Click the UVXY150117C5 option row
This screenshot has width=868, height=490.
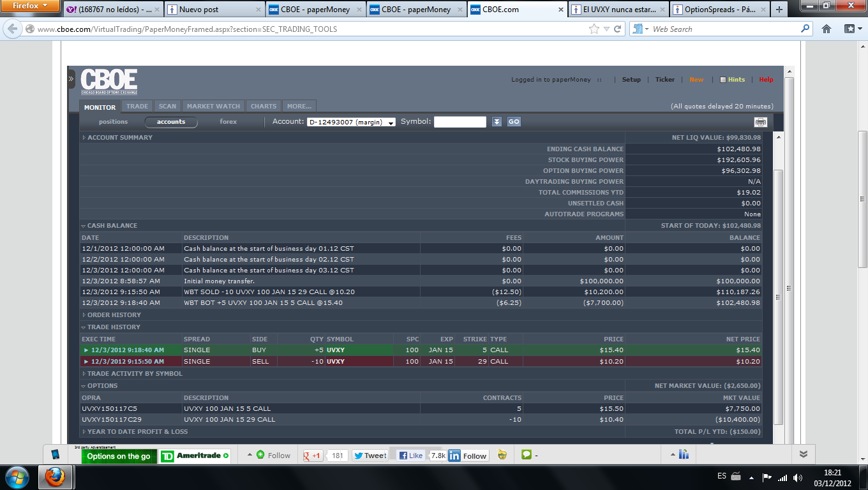(421, 409)
